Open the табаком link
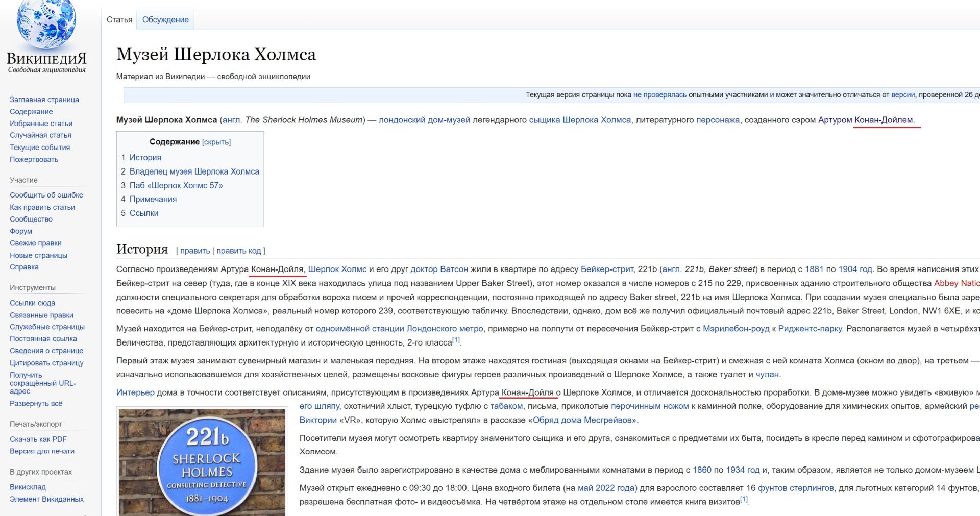The height and width of the screenshot is (516, 980). click(x=506, y=406)
